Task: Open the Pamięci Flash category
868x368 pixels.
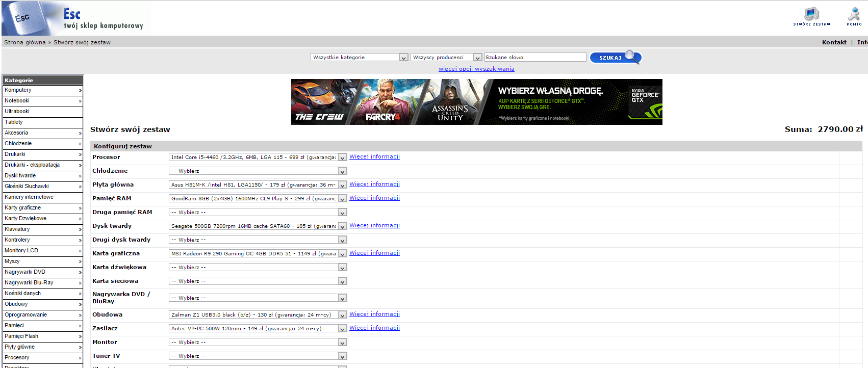Action: (x=43, y=336)
